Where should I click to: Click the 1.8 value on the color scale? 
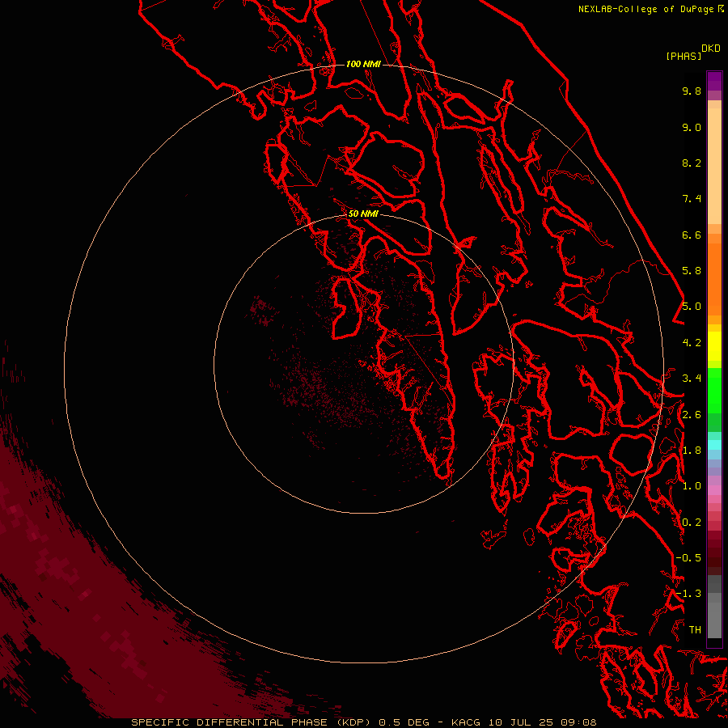click(x=692, y=451)
